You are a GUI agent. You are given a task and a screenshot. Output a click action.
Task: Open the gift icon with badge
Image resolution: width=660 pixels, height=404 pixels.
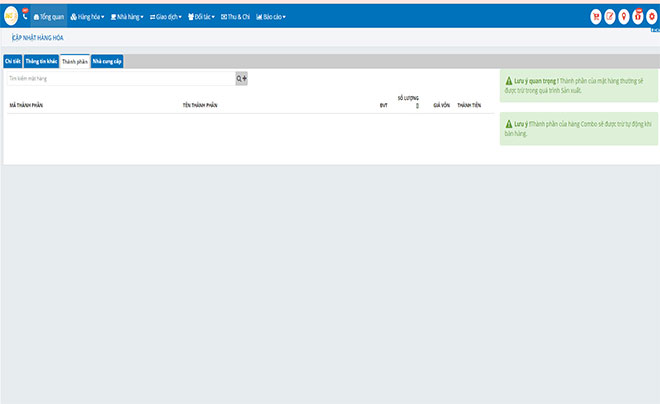(638, 16)
